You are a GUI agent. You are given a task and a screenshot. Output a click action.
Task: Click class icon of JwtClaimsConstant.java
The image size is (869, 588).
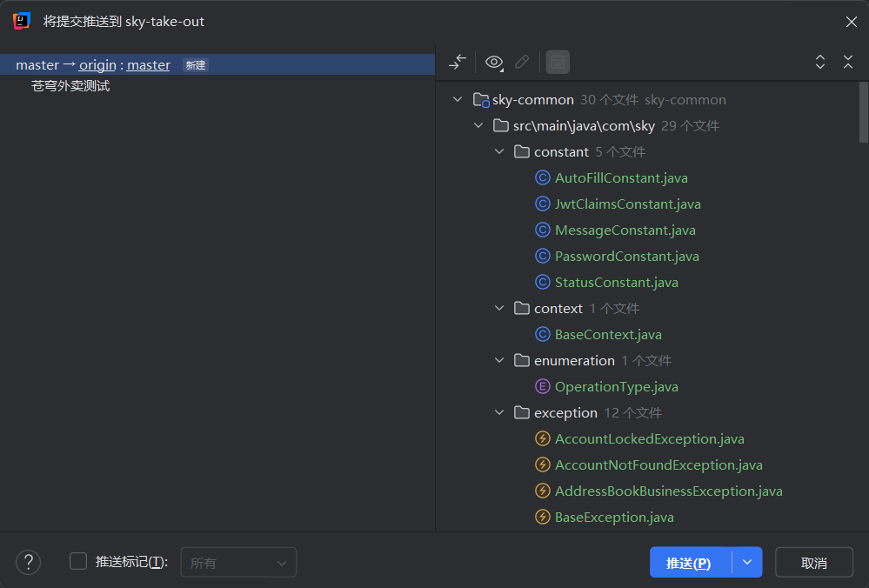pos(543,204)
